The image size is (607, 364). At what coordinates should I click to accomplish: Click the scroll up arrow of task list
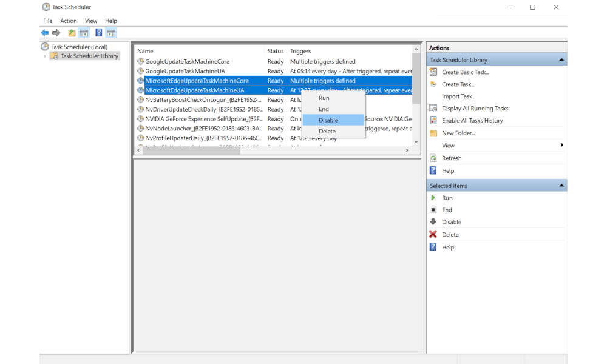tap(416, 49)
